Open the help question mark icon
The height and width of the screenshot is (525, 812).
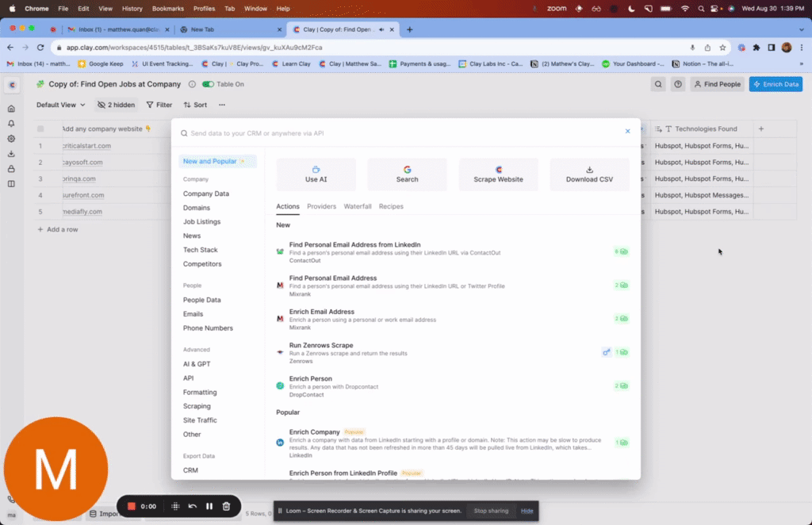(x=678, y=84)
